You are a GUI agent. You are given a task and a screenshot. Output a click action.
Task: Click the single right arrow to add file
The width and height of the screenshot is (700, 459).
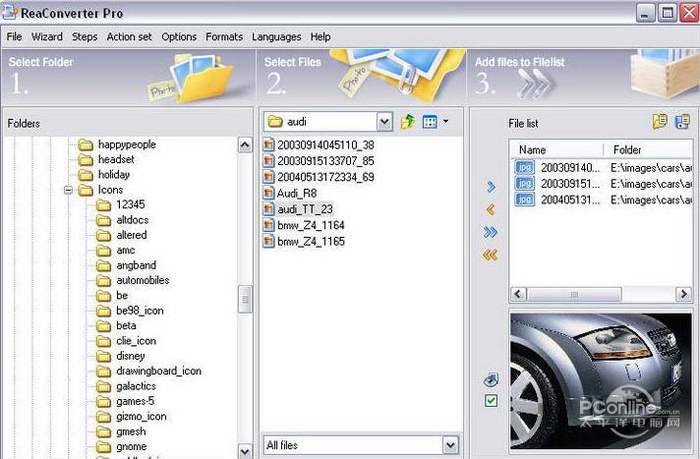tap(490, 186)
